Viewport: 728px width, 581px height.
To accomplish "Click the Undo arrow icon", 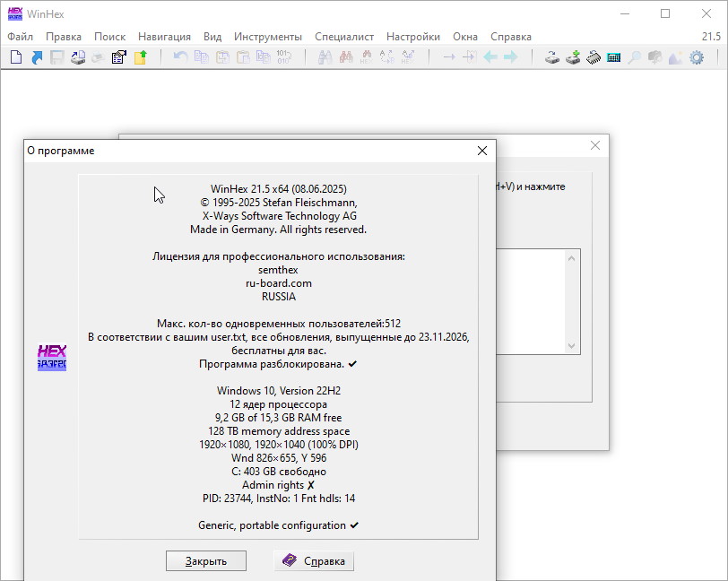I will point(180,57).
